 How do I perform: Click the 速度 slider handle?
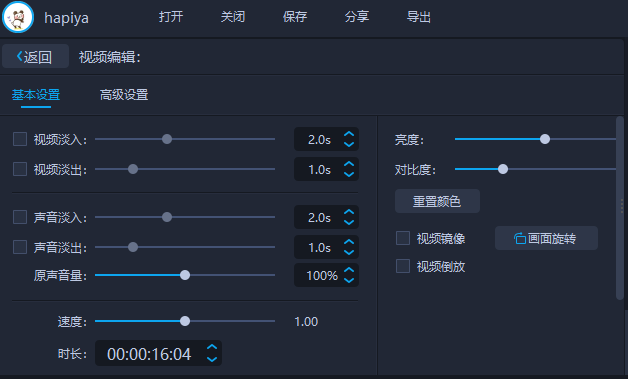click(185, 321)
